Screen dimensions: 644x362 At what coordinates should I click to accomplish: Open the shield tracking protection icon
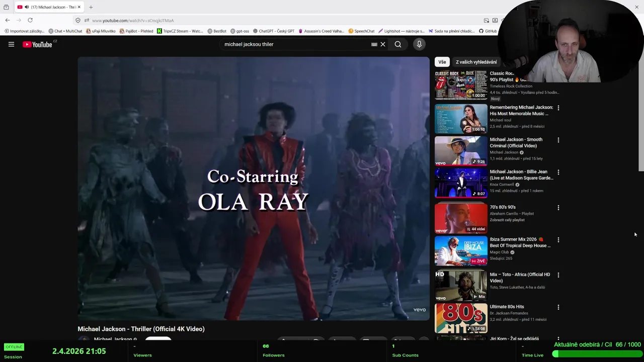(x=78, y=21)
